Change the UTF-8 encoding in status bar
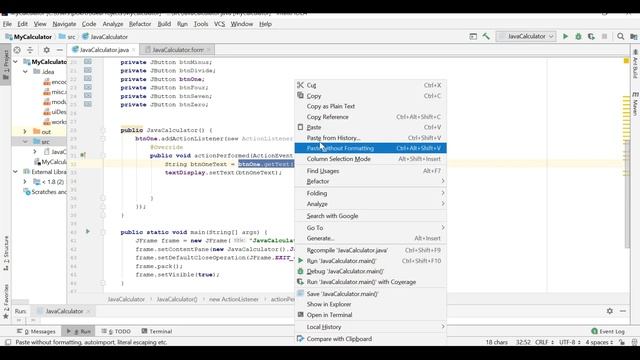The width and height of the screenshot is (640, 360). click(x=569, y=342)
